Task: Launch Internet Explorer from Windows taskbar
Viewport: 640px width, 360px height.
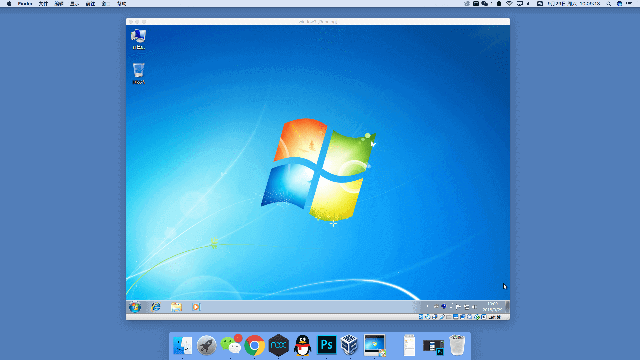Action: (156, 307)
